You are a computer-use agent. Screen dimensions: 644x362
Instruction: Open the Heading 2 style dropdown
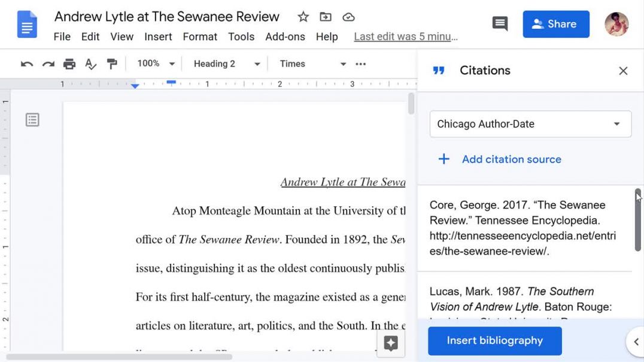[227, 64]
